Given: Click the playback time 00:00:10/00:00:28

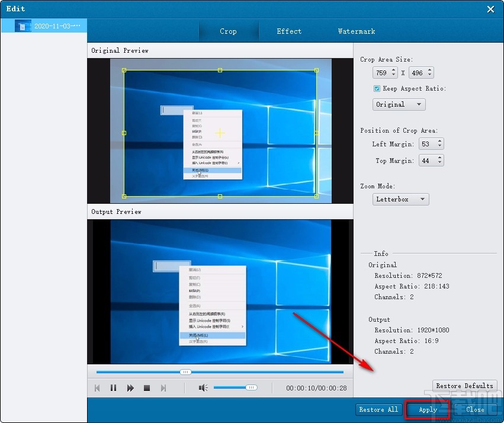Looking at the screenshot, I should tap(316, 388).
